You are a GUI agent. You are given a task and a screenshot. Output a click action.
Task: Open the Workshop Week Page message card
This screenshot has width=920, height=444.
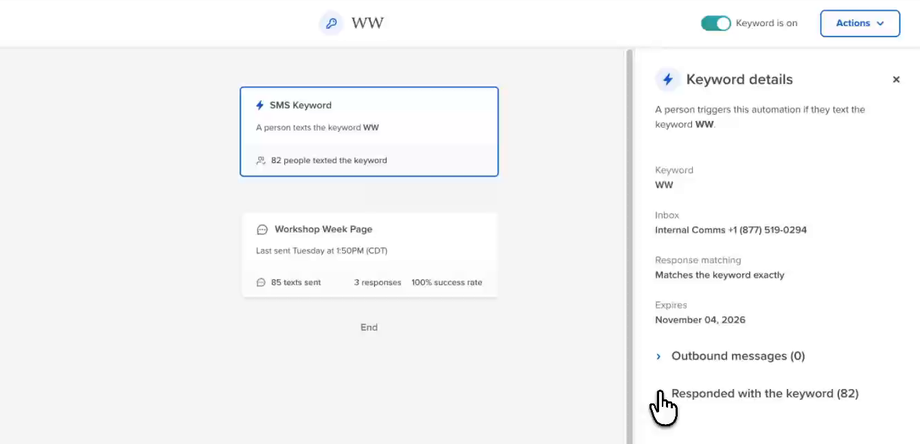point(370,255)
